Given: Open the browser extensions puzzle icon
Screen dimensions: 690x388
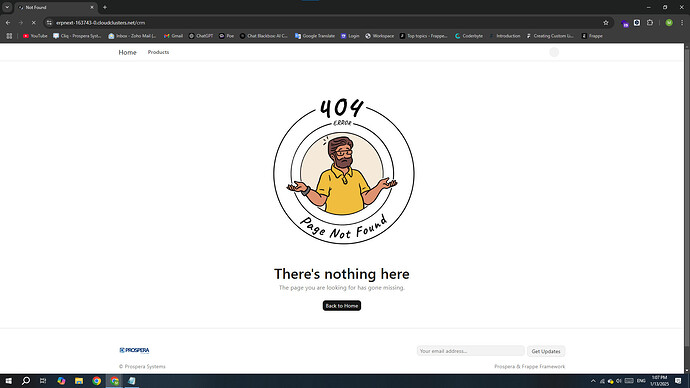Looking at the screenshot, I should click(x=650, y=23).
